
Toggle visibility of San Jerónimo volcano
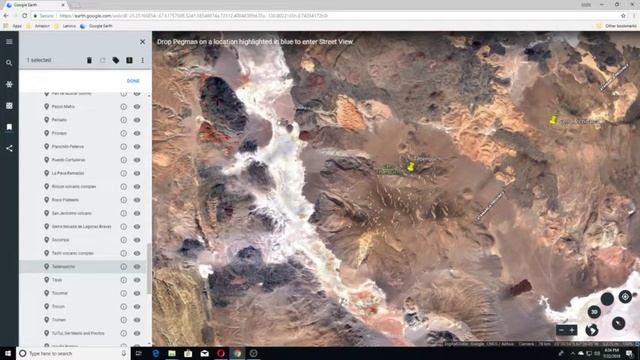(137, 213)
